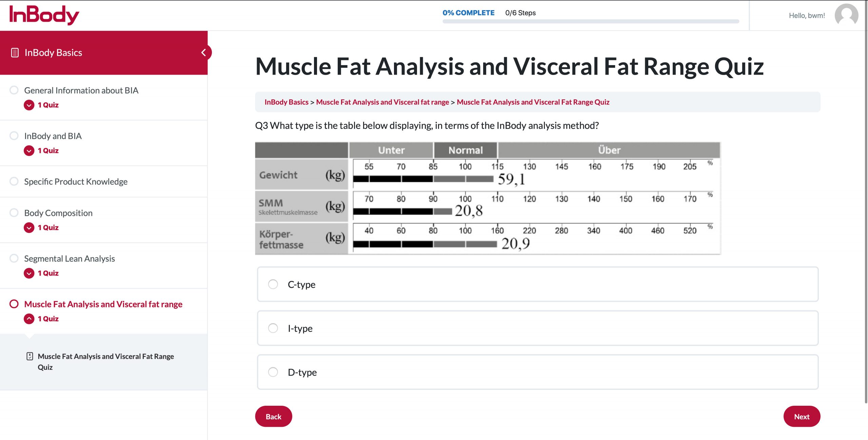
Task: Open the InBody and BIA lesson
Action: click(x=53, y=136)
